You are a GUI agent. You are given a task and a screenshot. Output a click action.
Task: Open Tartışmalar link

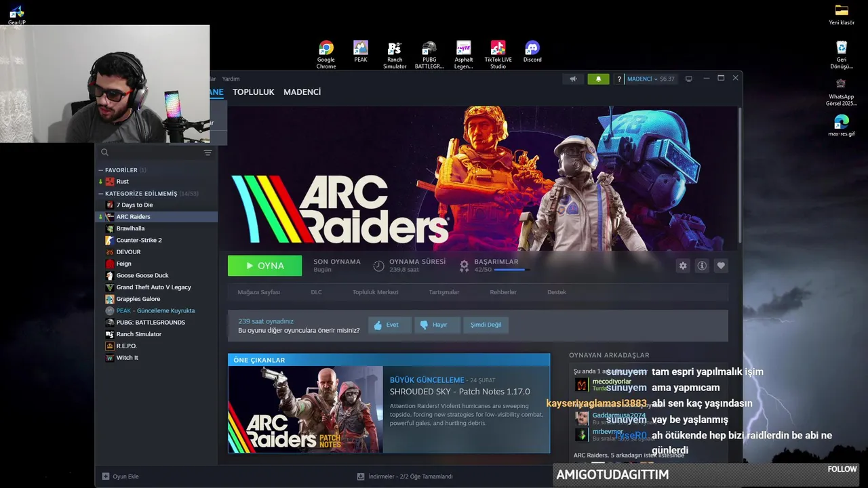pos(443,292)
